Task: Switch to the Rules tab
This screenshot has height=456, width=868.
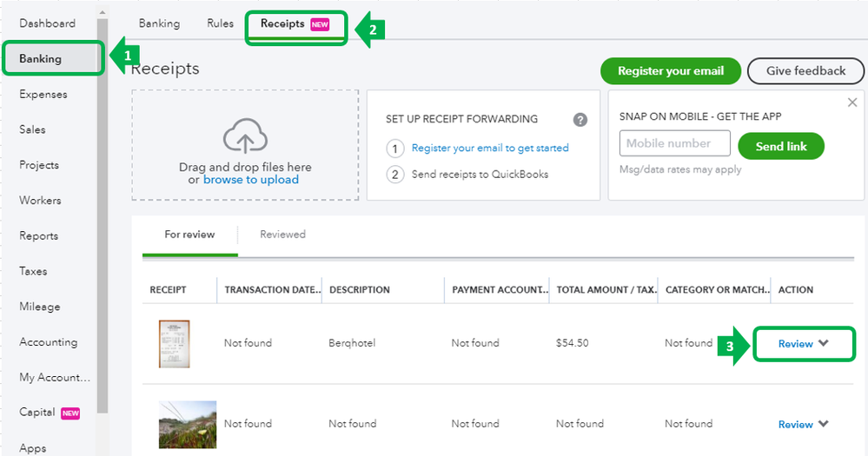Action: coord(221,23)
